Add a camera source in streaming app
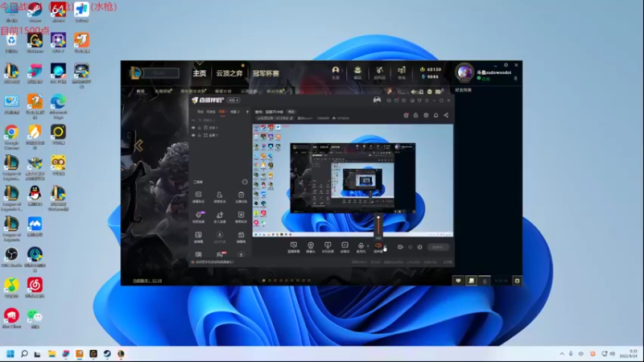The width and height of the screenshot is (644, 362). pyautogui.click(x=311, y=247)
